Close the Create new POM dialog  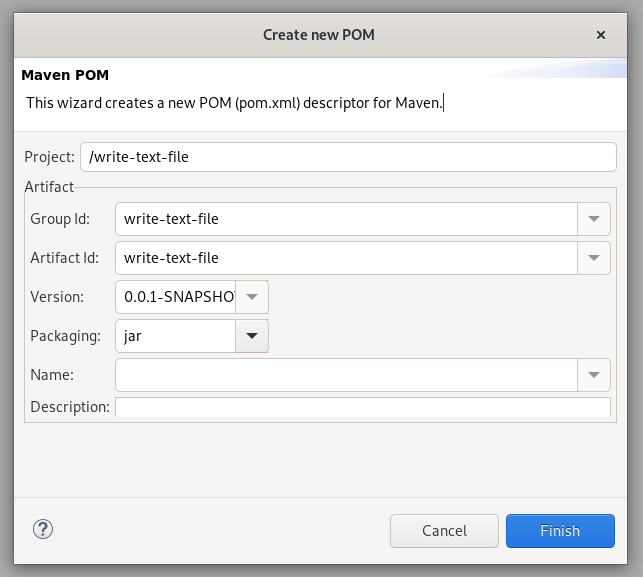[x=601, y=35]
